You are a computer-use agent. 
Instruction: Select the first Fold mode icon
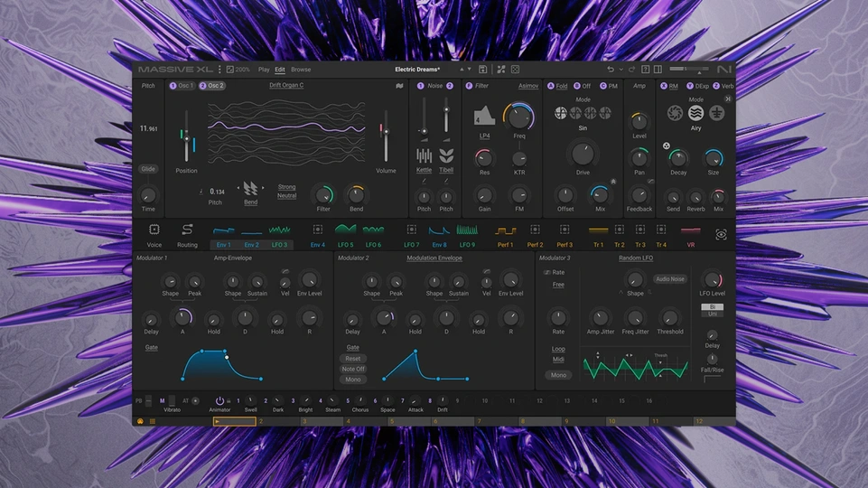click(560, 113)
